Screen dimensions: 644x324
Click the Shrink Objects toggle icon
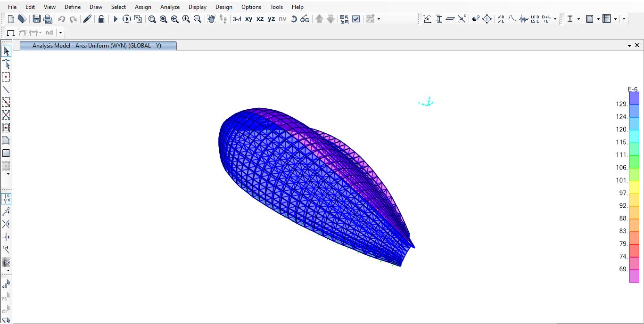click(x=345, y=19)
